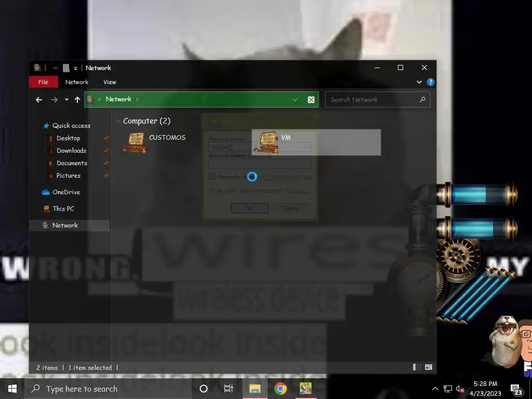Open the File menu tab
This screenshot has height=399, width=532.
(x=44, y=82)
